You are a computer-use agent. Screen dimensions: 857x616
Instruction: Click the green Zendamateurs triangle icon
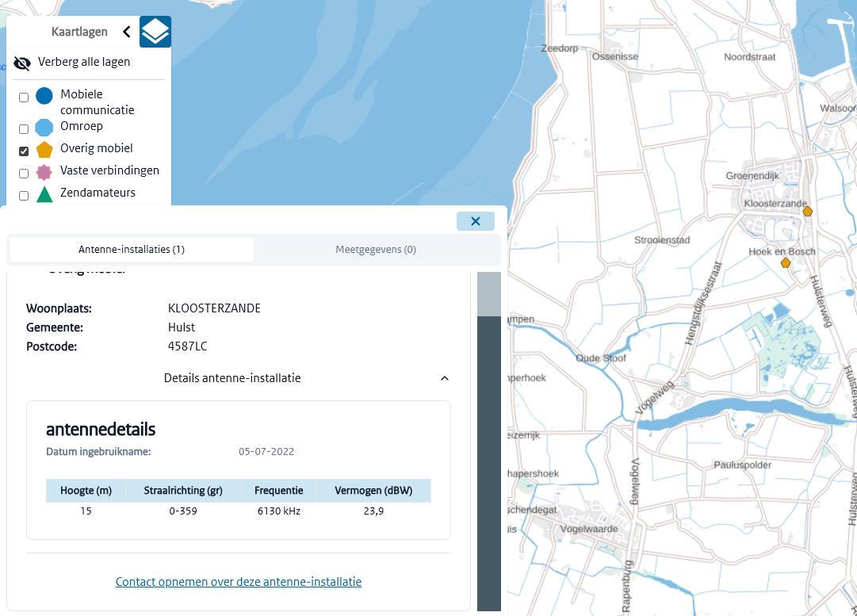[x=44, y=193]
